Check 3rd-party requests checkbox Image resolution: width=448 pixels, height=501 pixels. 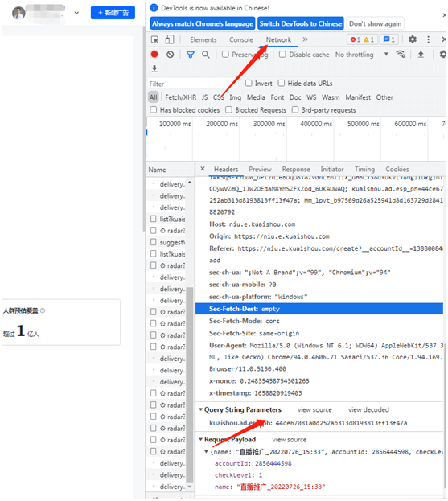[295, 110]
